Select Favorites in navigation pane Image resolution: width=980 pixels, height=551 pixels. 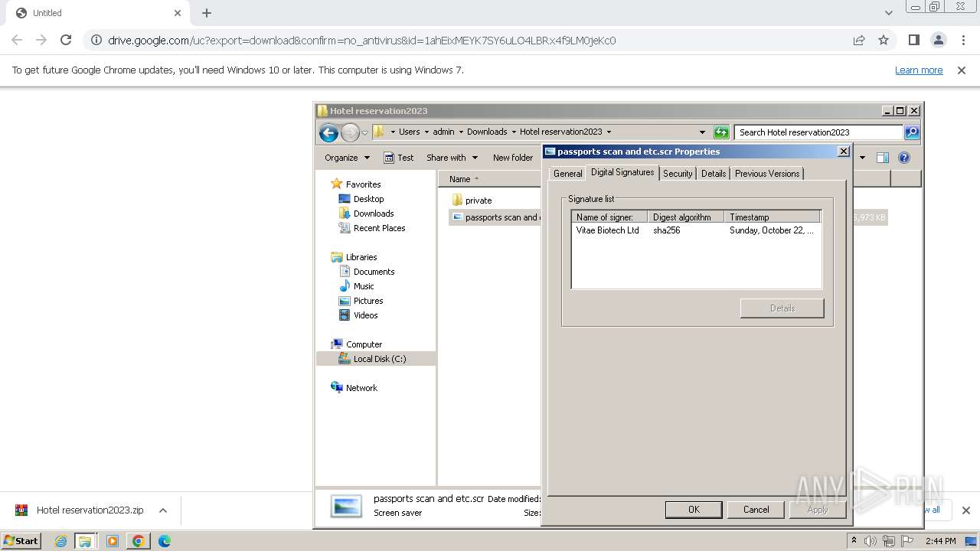pos(363,184)
